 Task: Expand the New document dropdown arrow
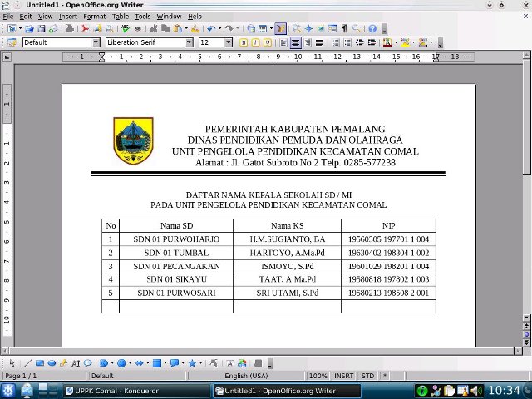coord(20,29)
